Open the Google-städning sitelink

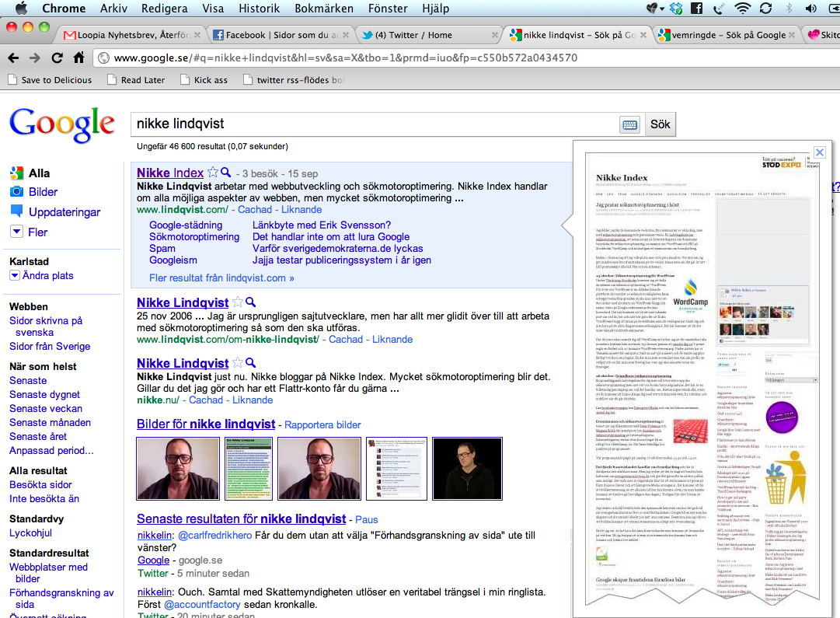point(186,225)
